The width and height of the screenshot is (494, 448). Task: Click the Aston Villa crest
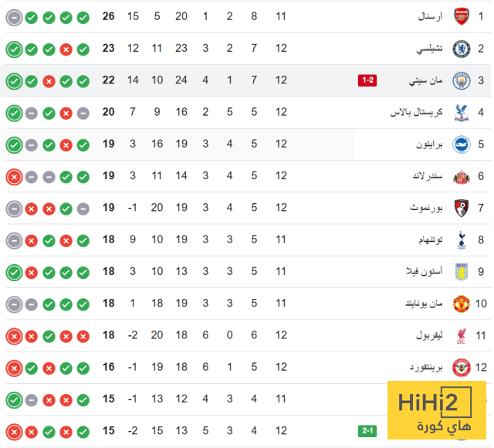coord(461,272)
